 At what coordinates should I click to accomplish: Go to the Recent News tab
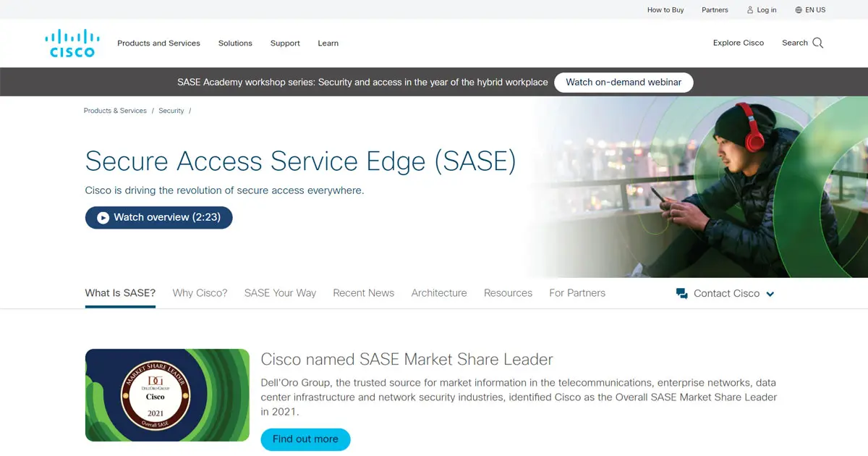coord(363,293)
